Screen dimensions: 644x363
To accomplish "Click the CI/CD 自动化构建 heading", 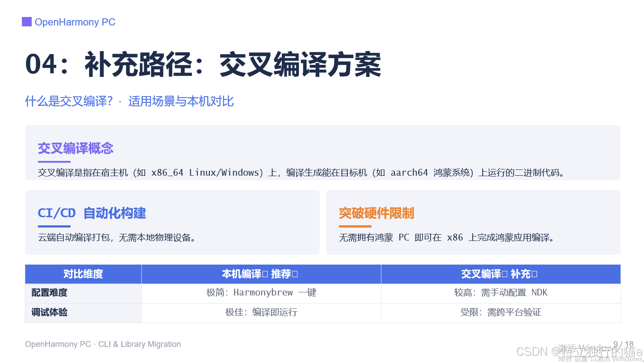I will click(92, 213).
